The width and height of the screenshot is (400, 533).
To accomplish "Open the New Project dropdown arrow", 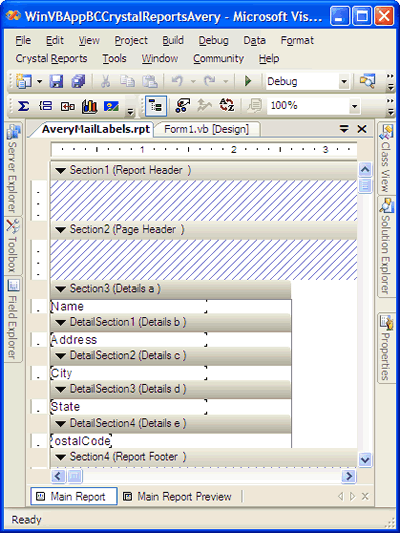I will (39, 82).
